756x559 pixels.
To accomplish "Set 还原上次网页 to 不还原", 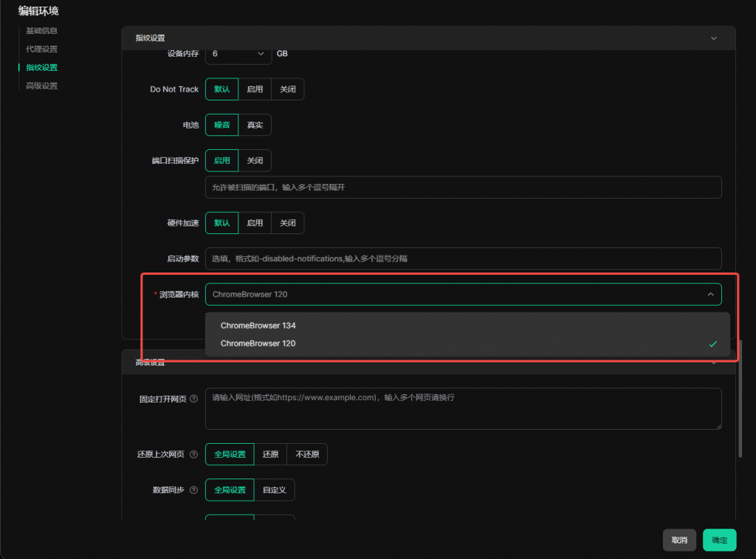I will pyautogui.click(x=307, y=454).
